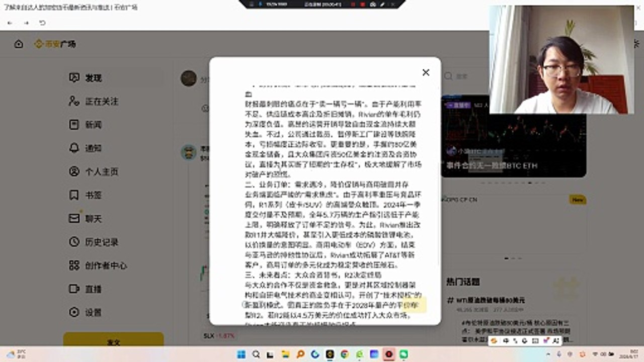Image resolution: width=644 pixels, height=362 pixels.
Task: Open the 新闻 News sidebar item
Action: point(114,125)
